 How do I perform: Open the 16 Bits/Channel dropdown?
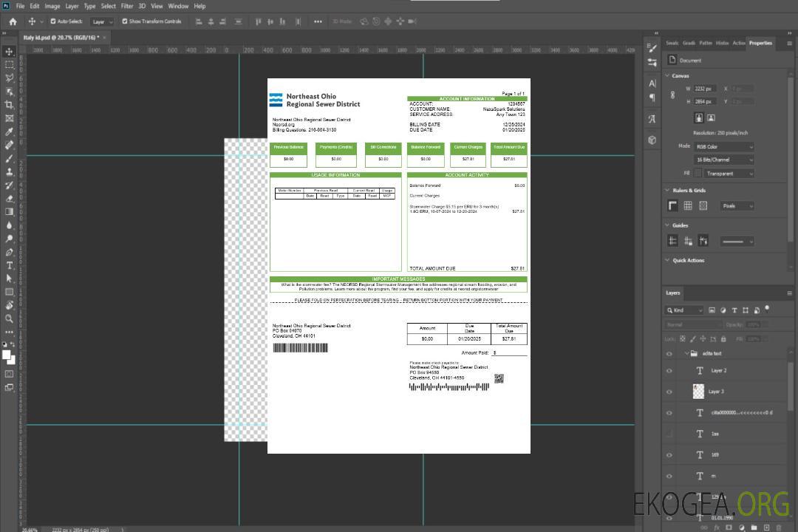723,160
